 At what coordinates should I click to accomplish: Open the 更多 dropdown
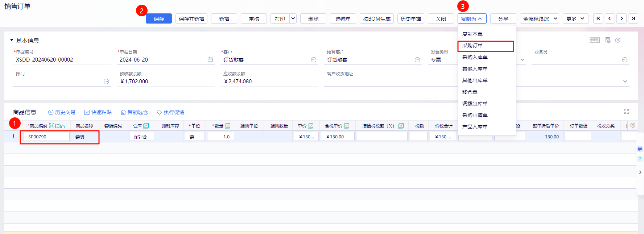click(576, 18)
